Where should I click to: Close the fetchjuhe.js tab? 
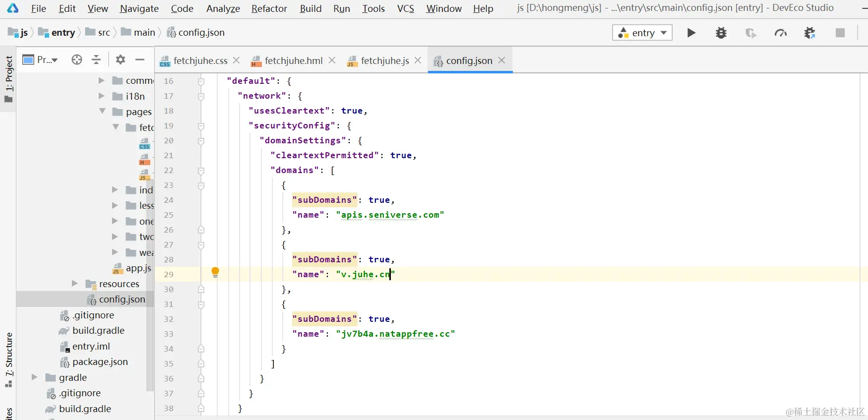click(x=418, y=60)
